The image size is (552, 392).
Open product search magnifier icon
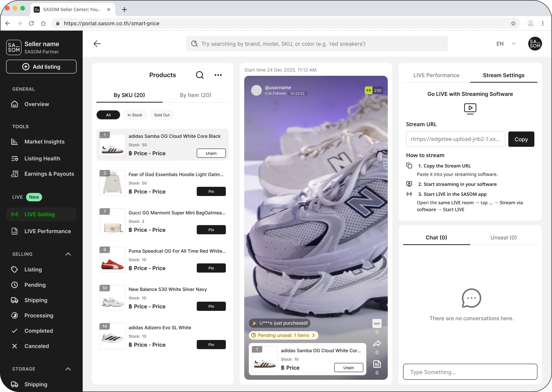pos(199,75)
